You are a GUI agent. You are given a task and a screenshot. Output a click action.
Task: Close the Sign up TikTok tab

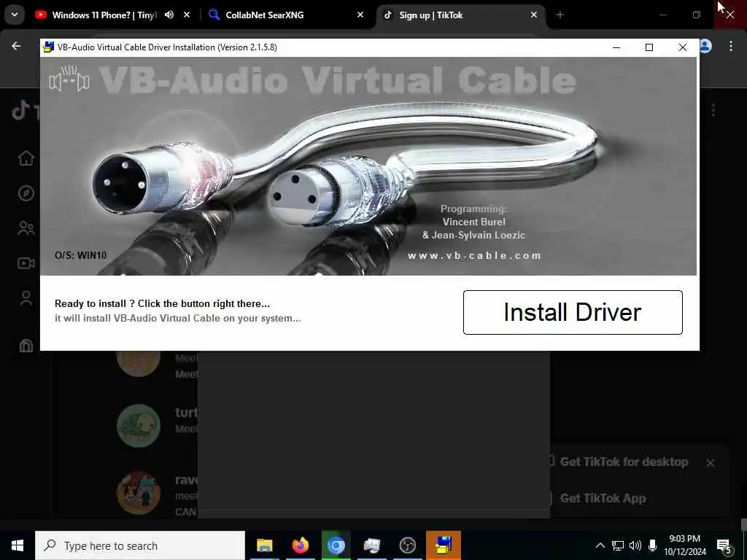pos(534,15)
